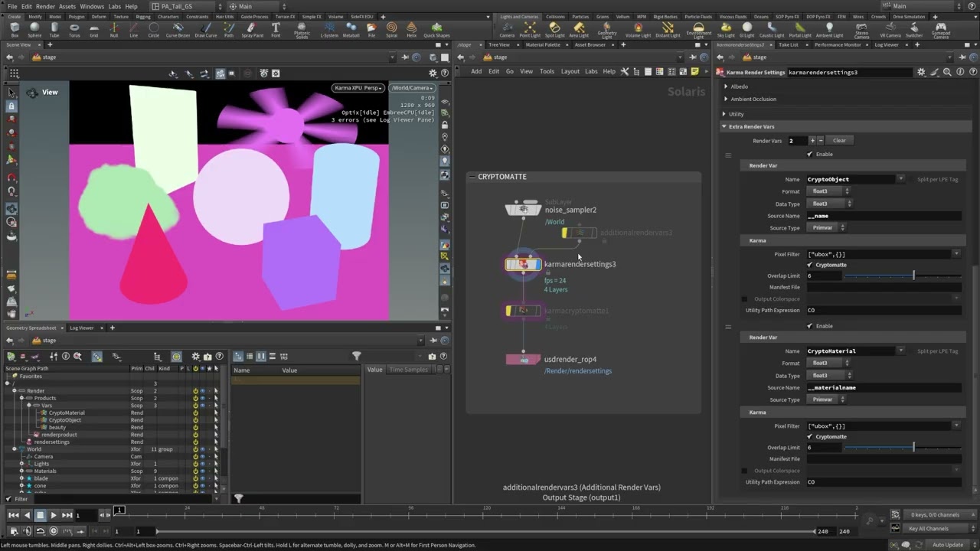The image size is (980, 551).
Task: Toggle Enable checkbox for CryptoObject render var
Action: [x=810, y=154]
